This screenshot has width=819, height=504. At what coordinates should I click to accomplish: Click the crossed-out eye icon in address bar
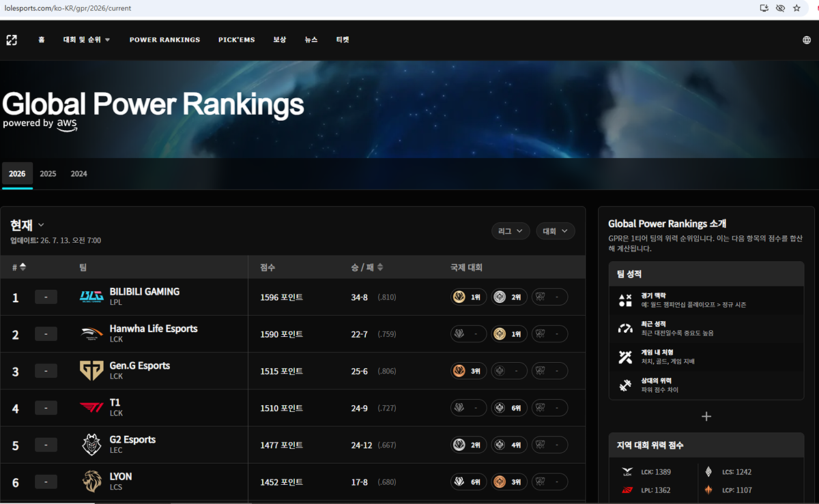point(781,8)
